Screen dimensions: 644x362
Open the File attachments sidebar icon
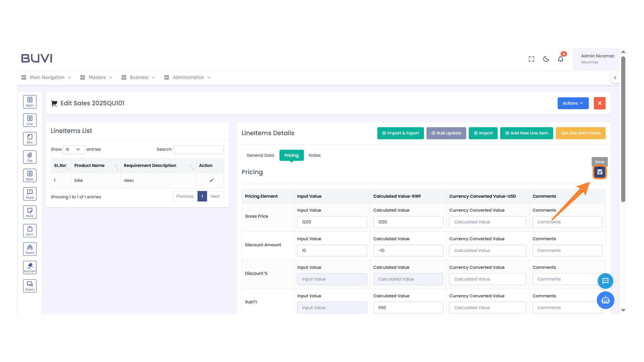pos(30,157)
